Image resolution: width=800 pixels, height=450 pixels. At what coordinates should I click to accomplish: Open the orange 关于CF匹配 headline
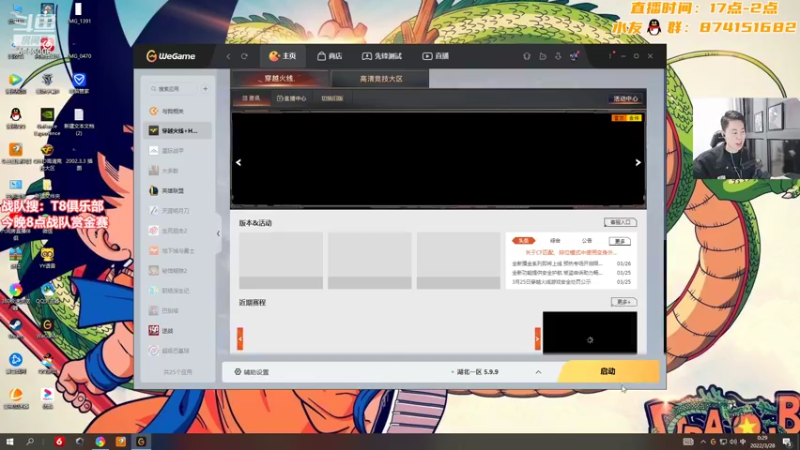[x=571, y=253]
